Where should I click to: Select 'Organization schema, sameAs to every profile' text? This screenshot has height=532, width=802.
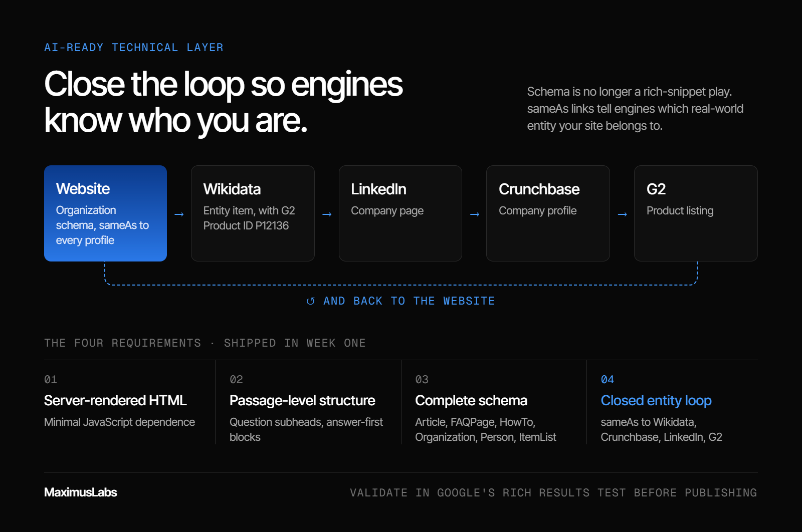tap(102, 225)
